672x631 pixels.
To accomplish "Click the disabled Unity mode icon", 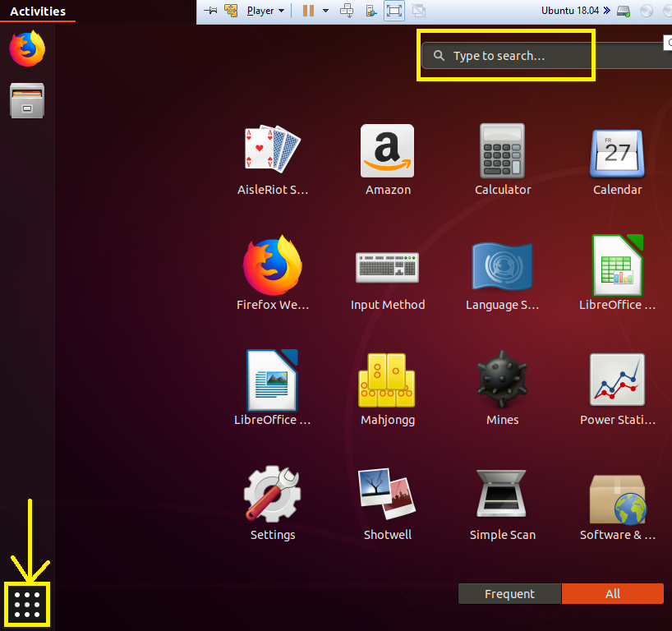I will point(419,11).
